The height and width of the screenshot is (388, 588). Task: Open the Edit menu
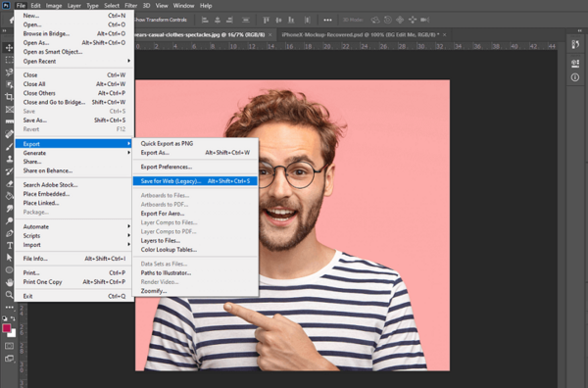tap(35, 6)
